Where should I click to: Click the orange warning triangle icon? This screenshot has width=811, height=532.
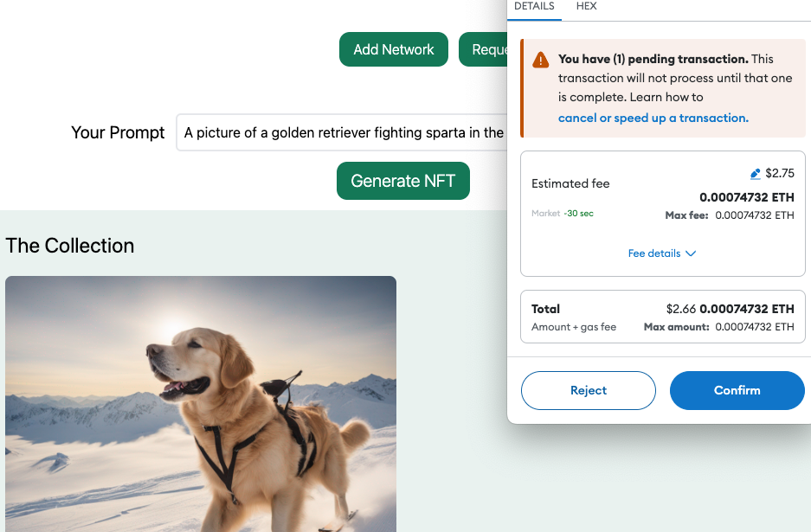pos(541,60)
